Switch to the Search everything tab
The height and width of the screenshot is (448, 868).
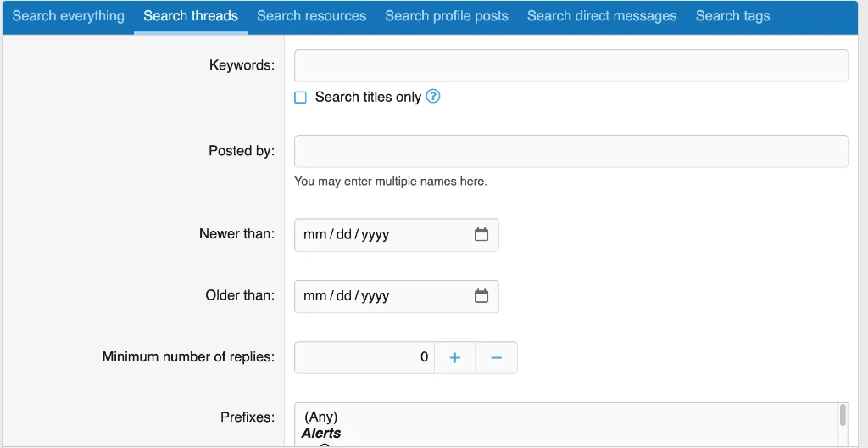68,16
